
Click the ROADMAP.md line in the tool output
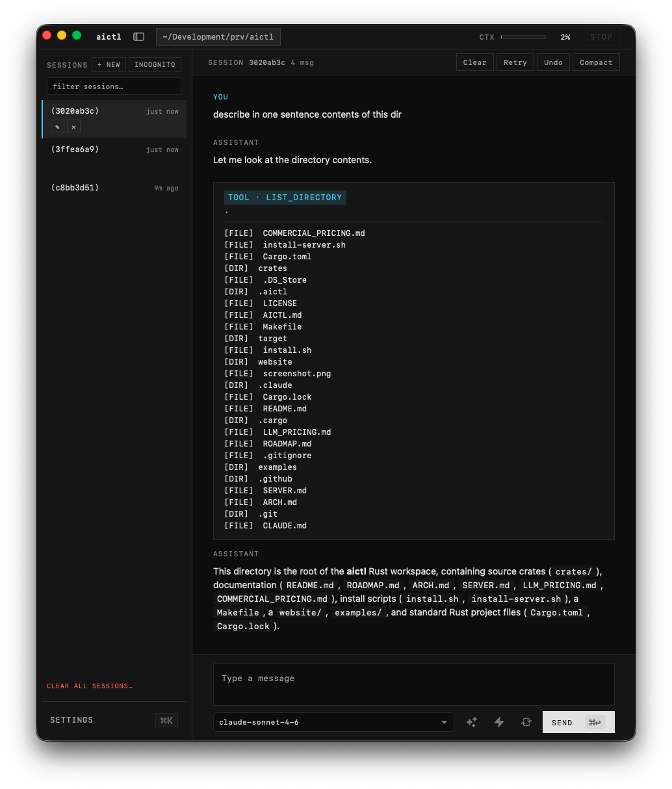268,444
